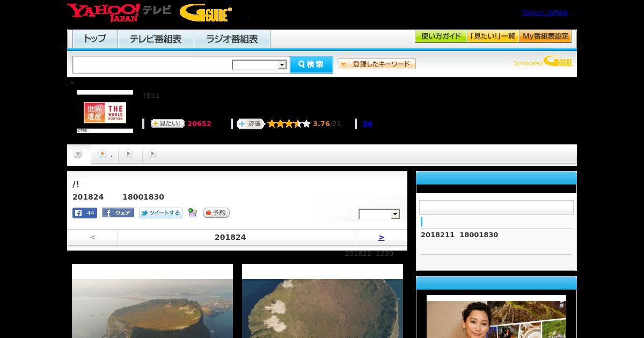Expand the dropdown right of 予約 button
The image size is (644, 338).
pos(379,214)
